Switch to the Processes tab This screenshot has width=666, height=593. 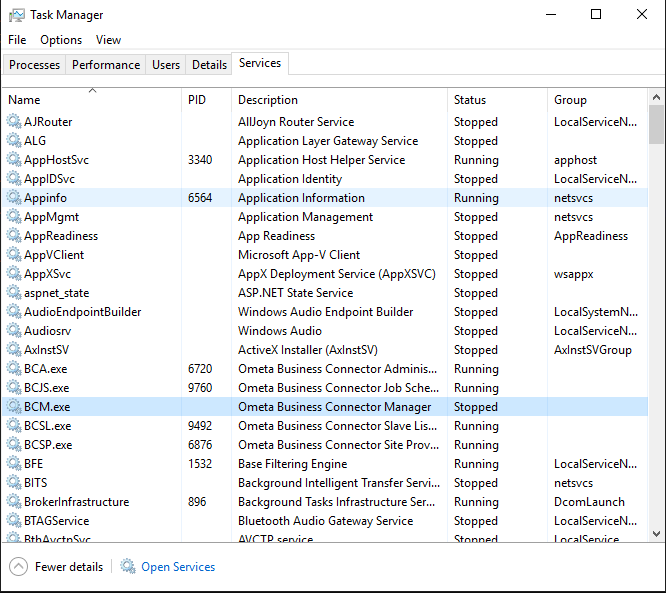34,65
